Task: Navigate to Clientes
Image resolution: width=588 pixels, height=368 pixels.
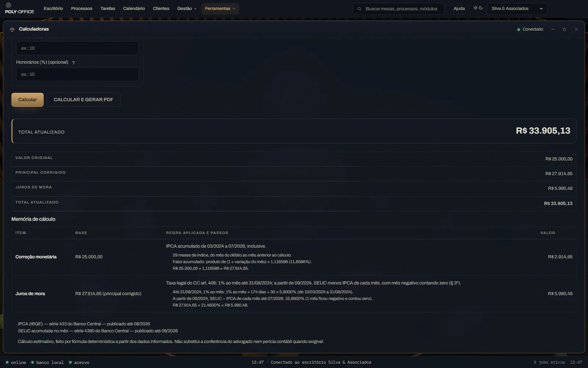Action: [x=161, y=8]
